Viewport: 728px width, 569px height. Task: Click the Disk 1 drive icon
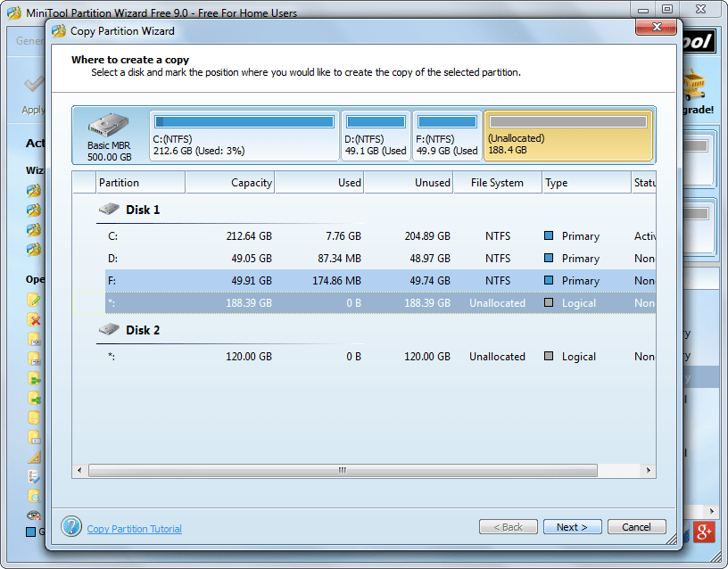point(108,210)
